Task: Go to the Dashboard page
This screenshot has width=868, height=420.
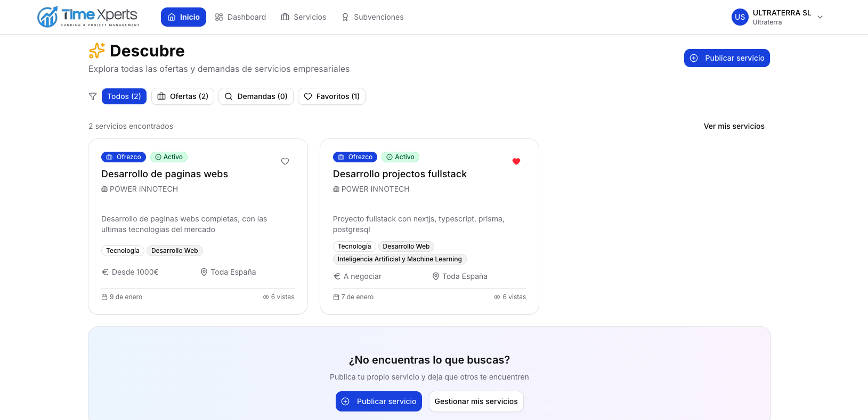Action: [240, 17]
